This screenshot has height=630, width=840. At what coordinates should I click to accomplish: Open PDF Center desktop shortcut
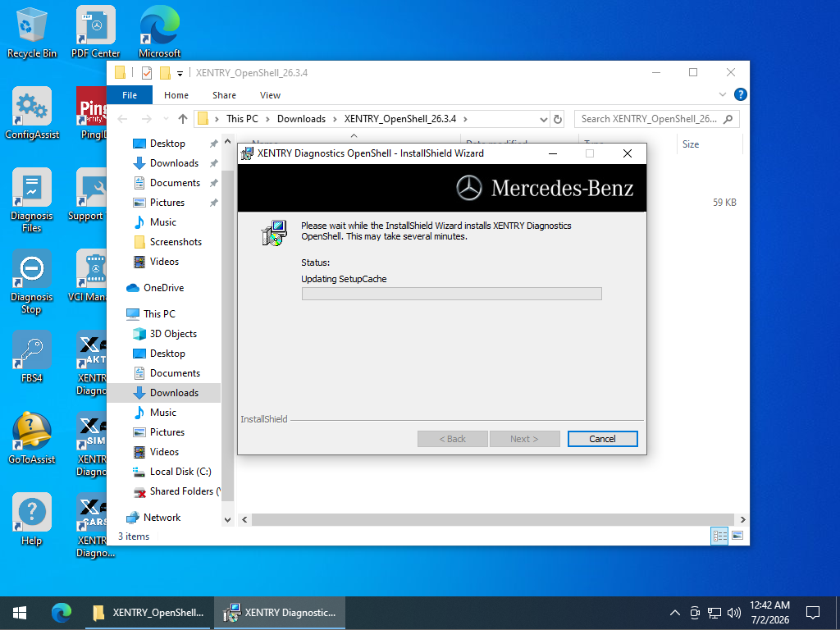(95, 32)
